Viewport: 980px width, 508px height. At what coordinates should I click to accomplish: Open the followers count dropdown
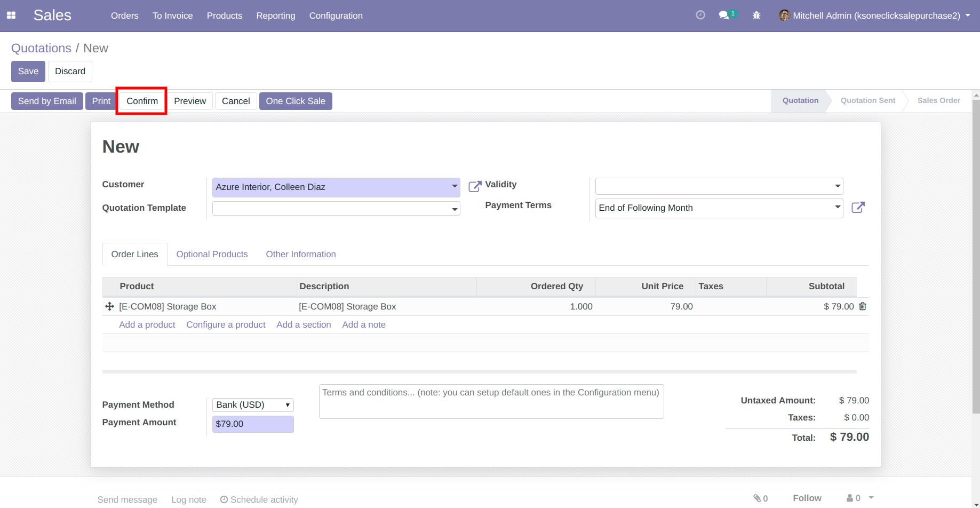click(x=860, y=498)
